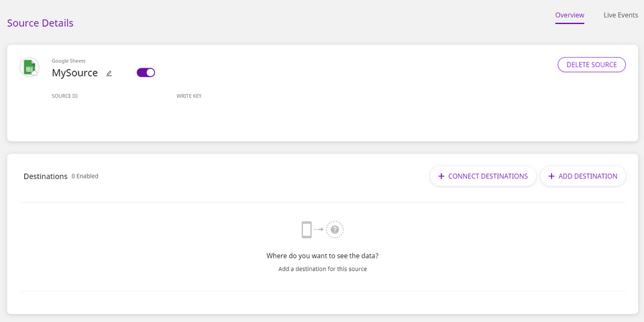The width and height of the screenshot is (644, 322).
Task: Open the Overview tab
Action: (570, 15)
